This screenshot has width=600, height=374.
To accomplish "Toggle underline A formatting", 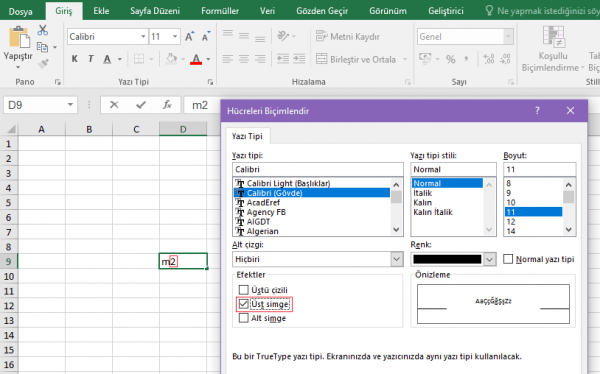I will (x=107, y=59).
